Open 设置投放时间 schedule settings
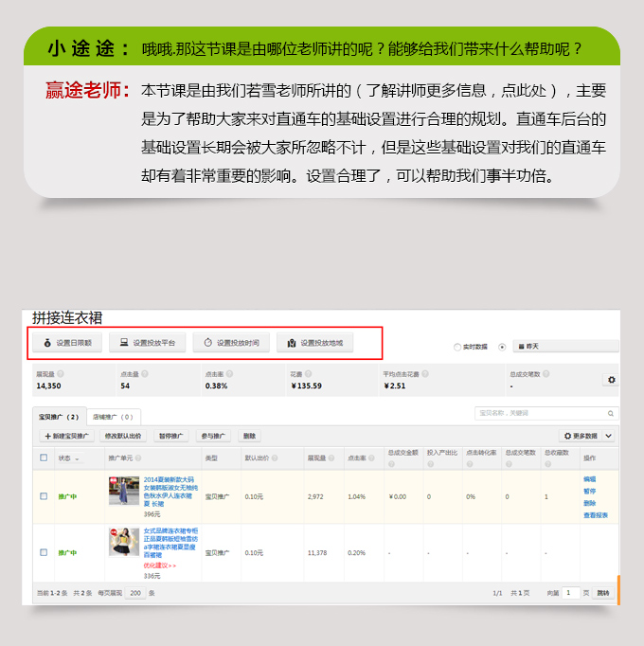This screenshot has width=644, height=646. pyautogui.click(x=231, y=343)
